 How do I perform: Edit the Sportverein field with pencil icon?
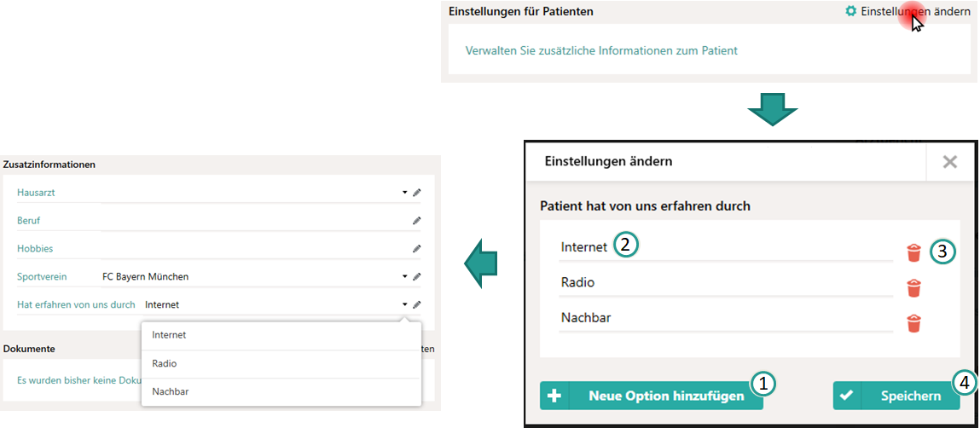point(417,276)
